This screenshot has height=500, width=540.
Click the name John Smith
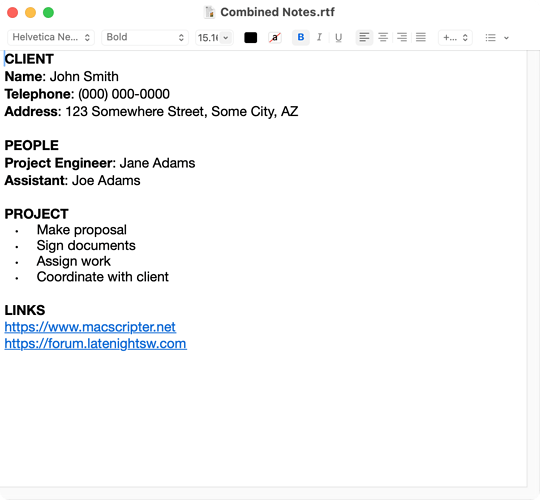pos(84,76)
